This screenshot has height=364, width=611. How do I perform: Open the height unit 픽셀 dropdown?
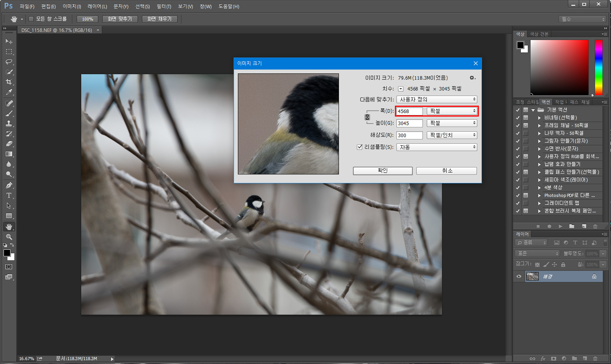click(452, 123)
